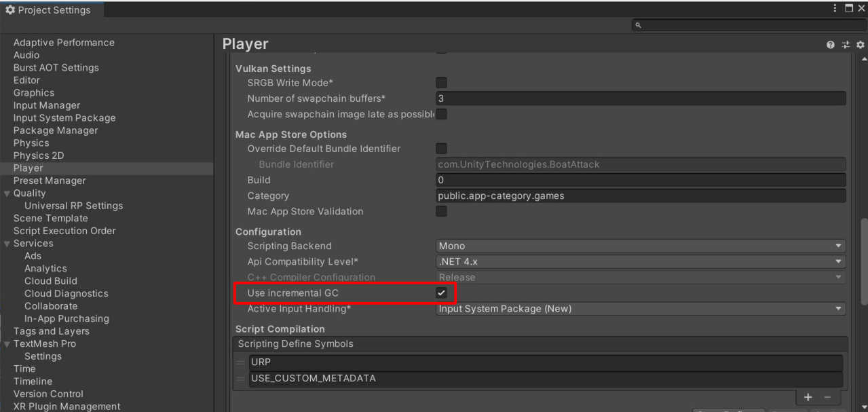
Task: Disable Use incremental GC
Action: (x=441, y=293)
